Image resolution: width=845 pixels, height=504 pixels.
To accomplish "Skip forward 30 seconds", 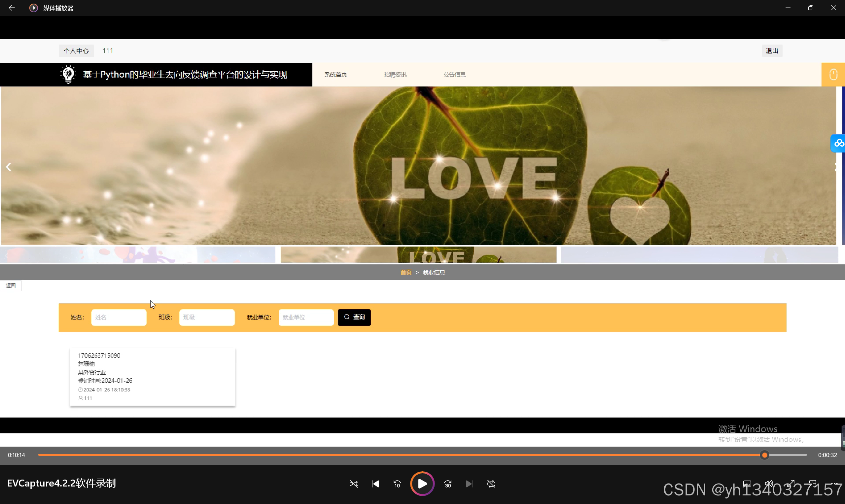I will [448, 484].
